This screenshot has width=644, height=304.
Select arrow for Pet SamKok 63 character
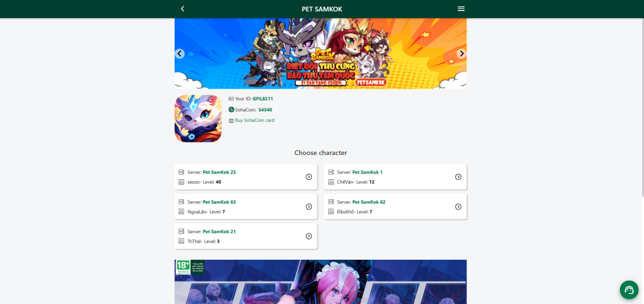(309, 207)
